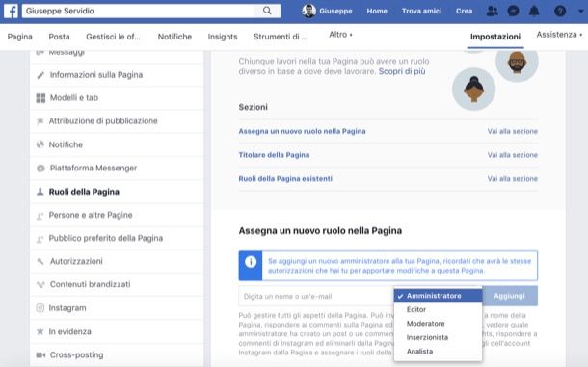Click the globe icon beside Notifiche in sidebar
The width and height of the screenshot is (588, 367).
click(x=40, y=144)
